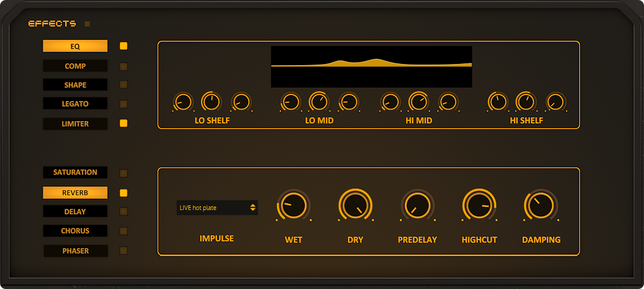Enable the PHASER power toggle
This screenshot has width=644, height=289.
124,250
